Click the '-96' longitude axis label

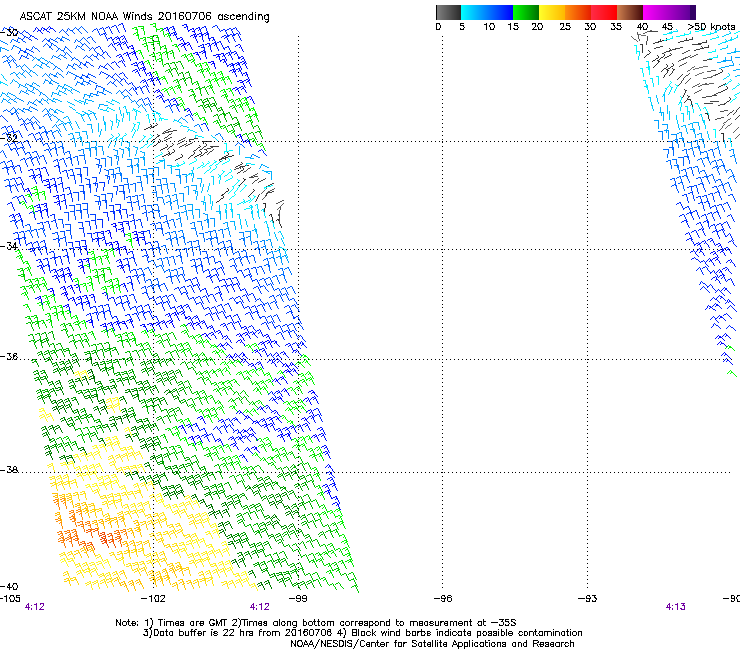pos(443,599)
